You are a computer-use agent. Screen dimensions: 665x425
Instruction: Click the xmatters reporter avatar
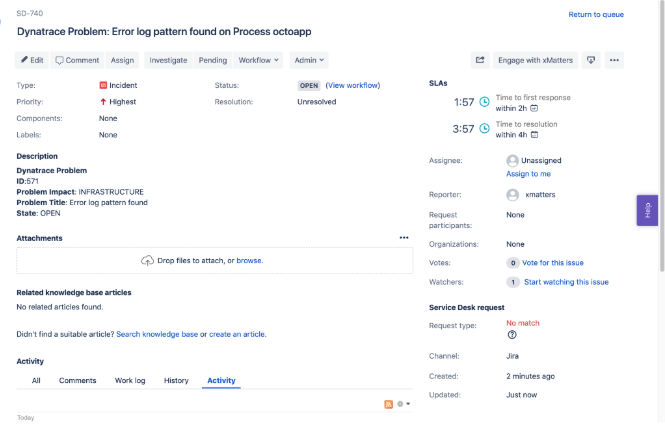[512, 195]
